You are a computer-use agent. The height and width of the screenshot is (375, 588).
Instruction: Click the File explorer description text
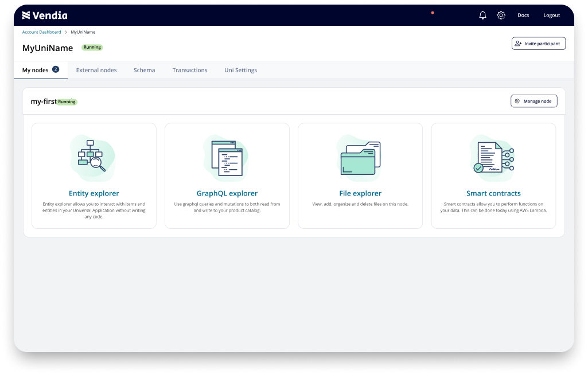pos(360,204)
